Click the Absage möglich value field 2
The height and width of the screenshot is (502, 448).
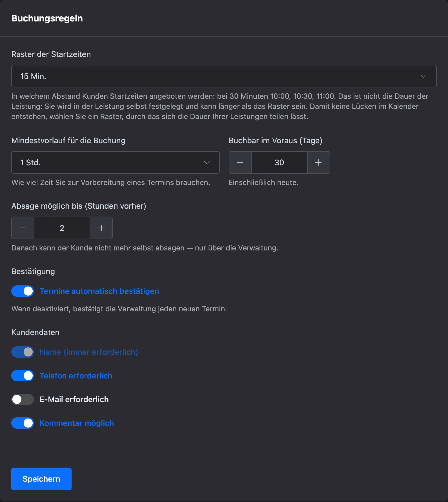[62, 228]
